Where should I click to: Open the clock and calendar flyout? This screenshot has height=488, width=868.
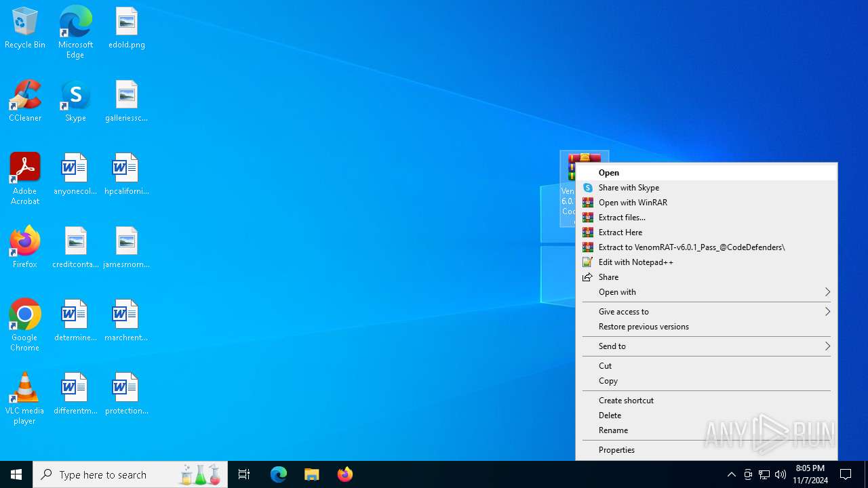(810, 474)
